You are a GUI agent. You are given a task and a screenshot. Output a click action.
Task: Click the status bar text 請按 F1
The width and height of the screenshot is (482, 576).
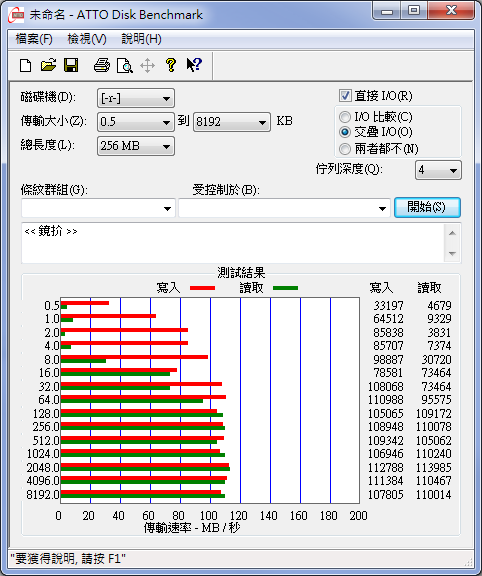click(101, 559)
